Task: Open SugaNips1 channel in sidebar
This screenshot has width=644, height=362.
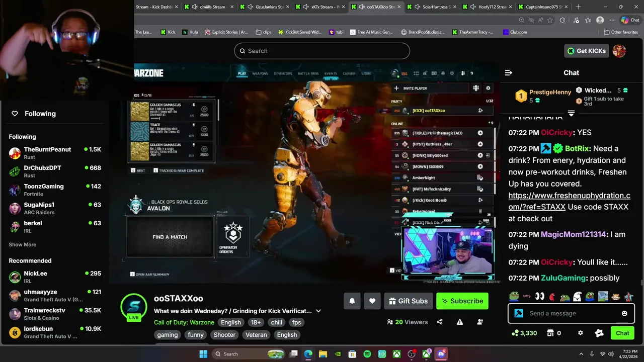Action: pos(55,208)
